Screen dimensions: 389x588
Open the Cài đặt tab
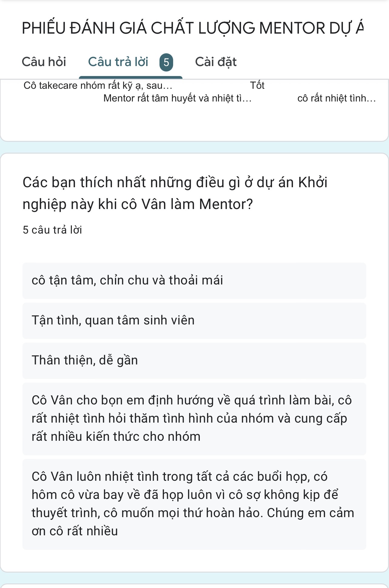tap(216, 62)
